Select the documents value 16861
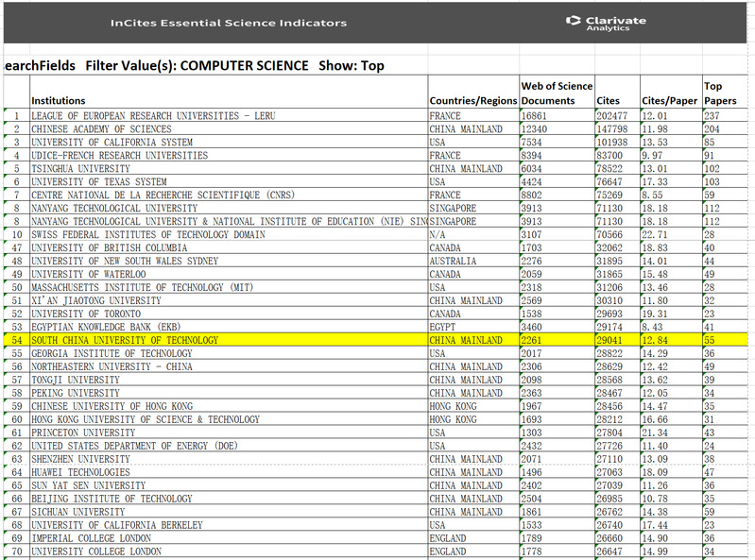This screenshot has height=560, width=755. [558, 115]
